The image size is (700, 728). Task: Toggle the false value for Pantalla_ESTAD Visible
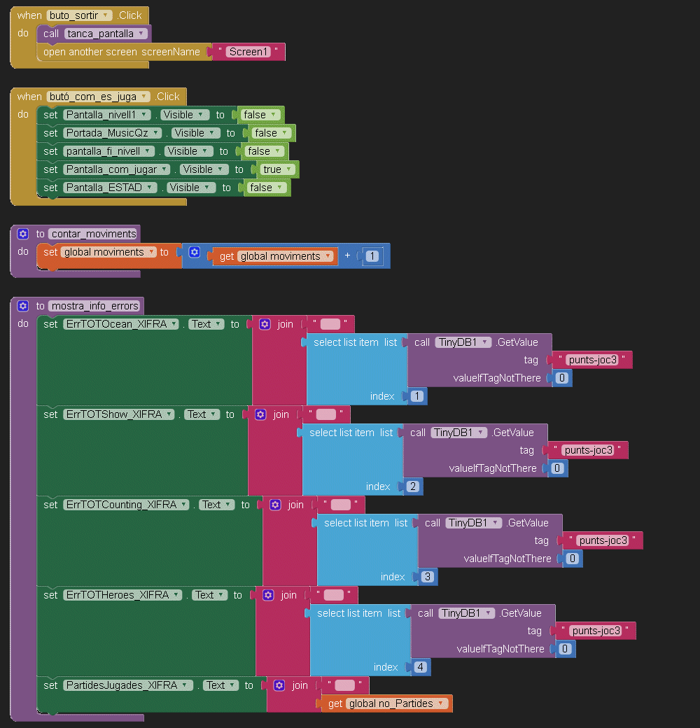265,188
